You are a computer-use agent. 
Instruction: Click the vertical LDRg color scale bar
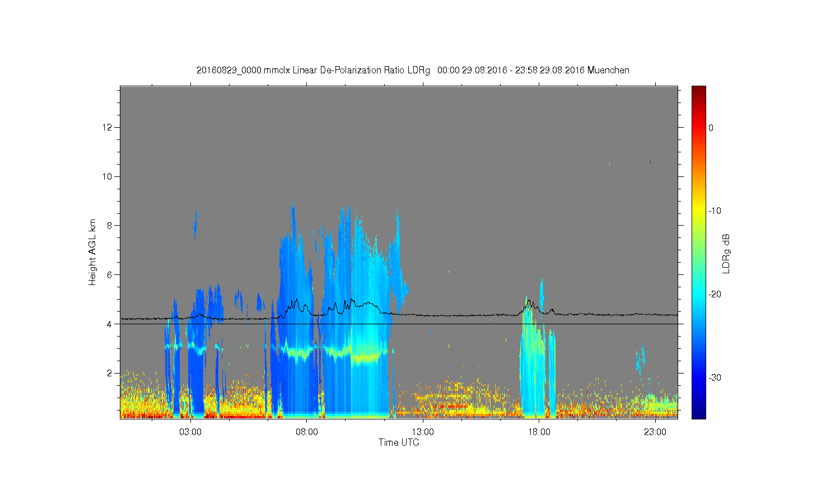699,253
